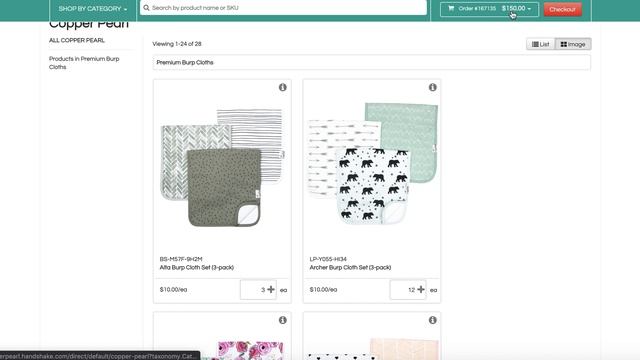Screen dimensions: 640x360
Task: Expand the Shop By Category dropdown
Action: 93,9
